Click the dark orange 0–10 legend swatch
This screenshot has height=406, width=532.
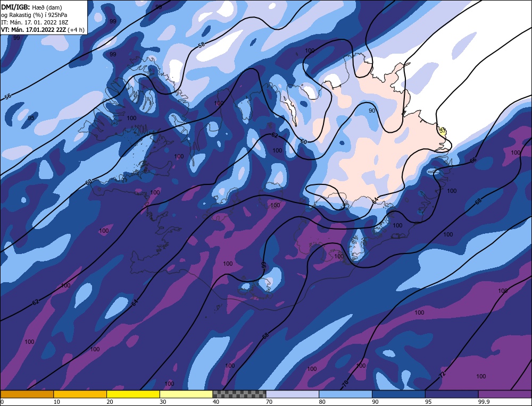[27, 394]
